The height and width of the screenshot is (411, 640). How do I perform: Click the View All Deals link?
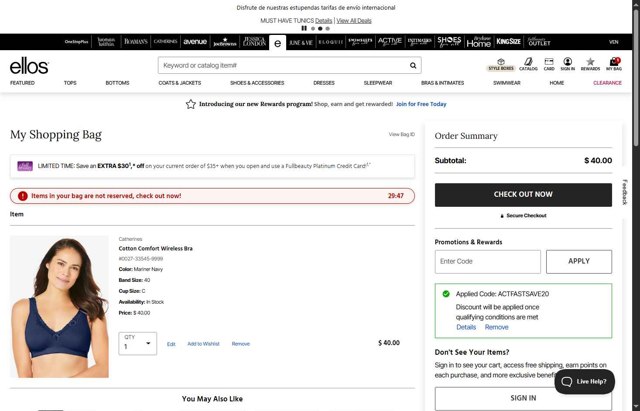pyautogui.click(x=354, y=21)
